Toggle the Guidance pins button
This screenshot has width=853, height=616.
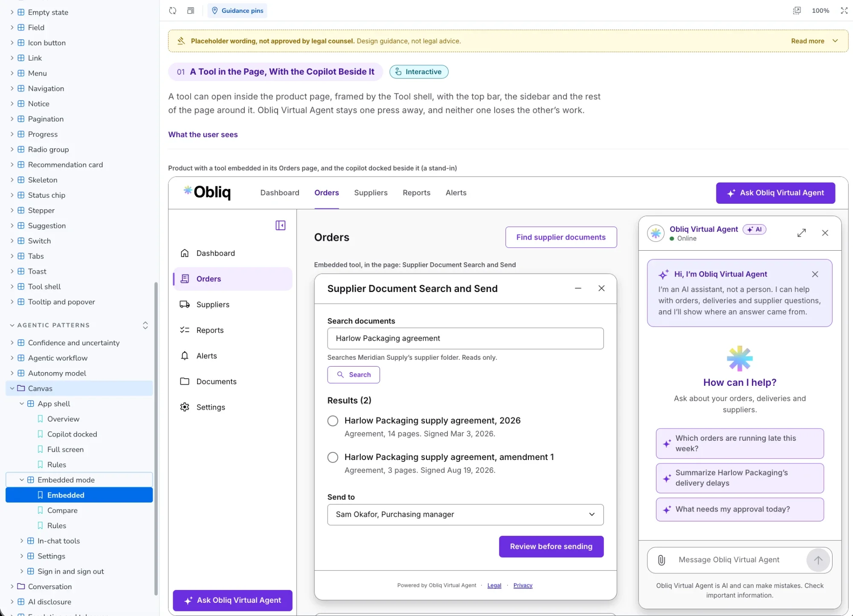click(238, 11)
